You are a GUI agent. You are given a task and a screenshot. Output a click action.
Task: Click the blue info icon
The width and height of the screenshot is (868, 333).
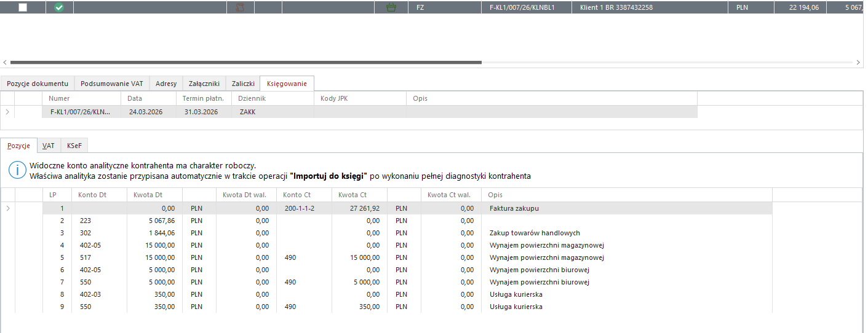pyautogui.click(x=17, y=170)
